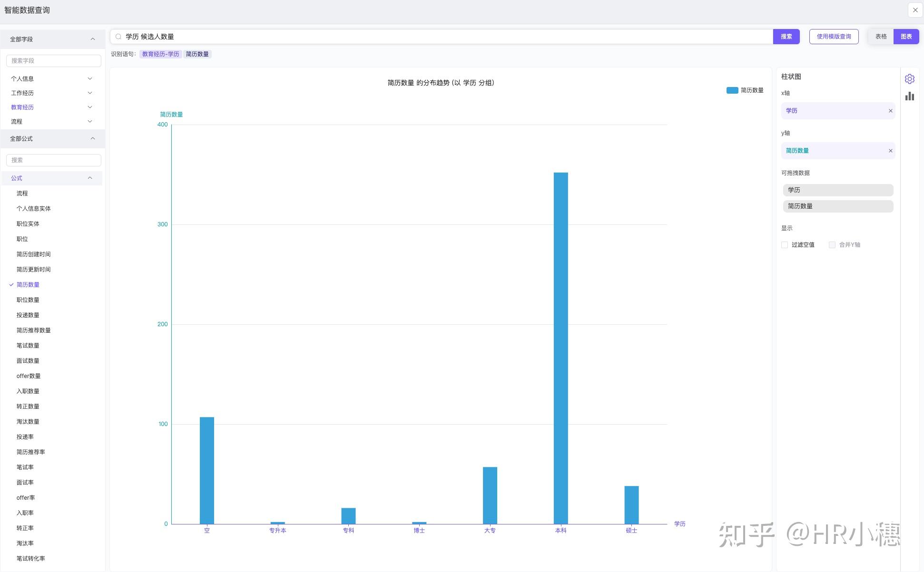Click checkmark beside 简历数量 formula

pyautogui.click(x=11, y=285)
